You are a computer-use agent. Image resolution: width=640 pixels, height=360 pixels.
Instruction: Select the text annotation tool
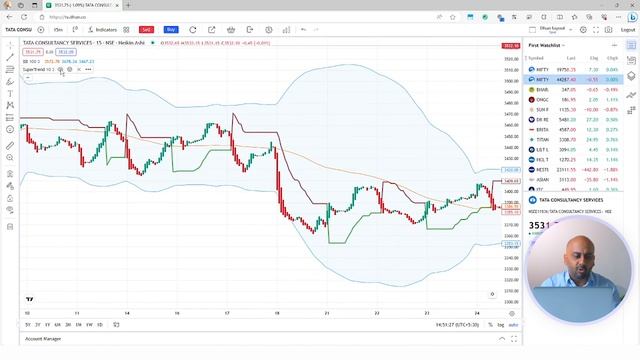click(x=10, y=93)
